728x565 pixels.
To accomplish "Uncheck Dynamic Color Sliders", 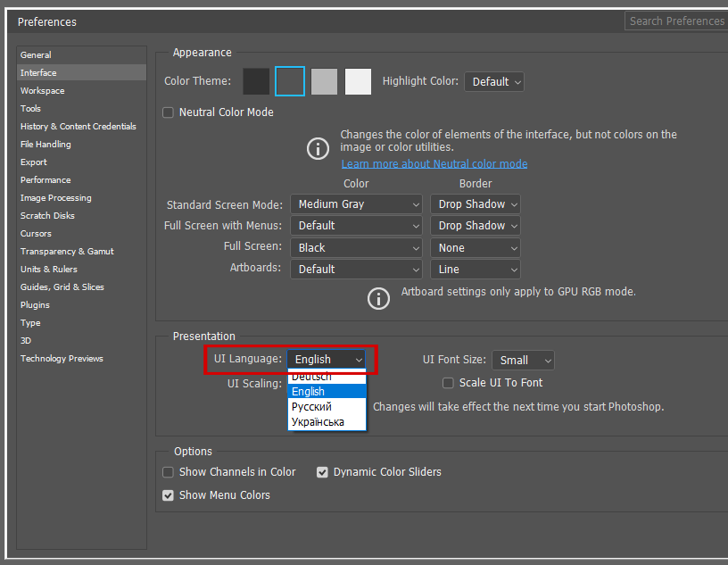I will coord(322,472).
